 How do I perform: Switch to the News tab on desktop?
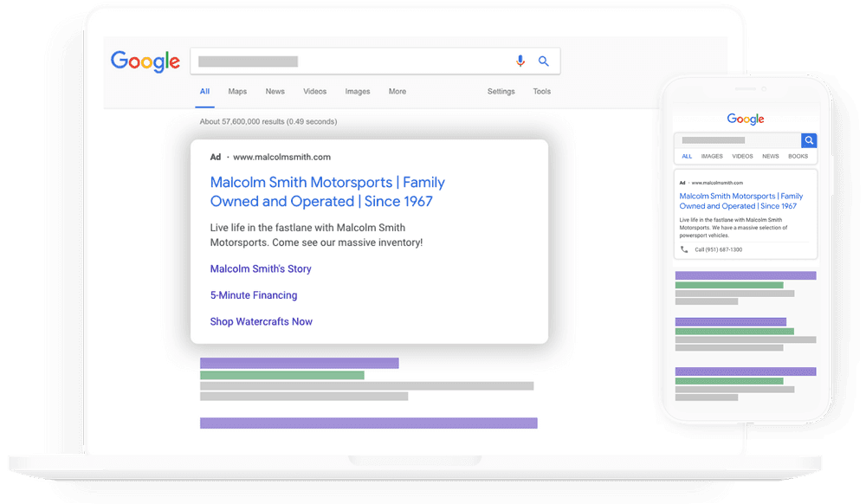pos(275,92)
